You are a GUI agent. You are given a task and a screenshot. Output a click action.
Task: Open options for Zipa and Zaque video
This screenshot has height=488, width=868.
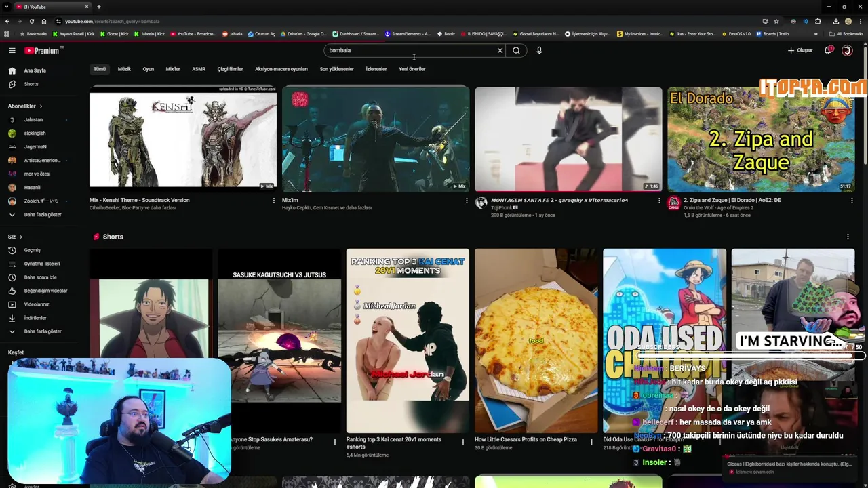(x=852, y=201)
